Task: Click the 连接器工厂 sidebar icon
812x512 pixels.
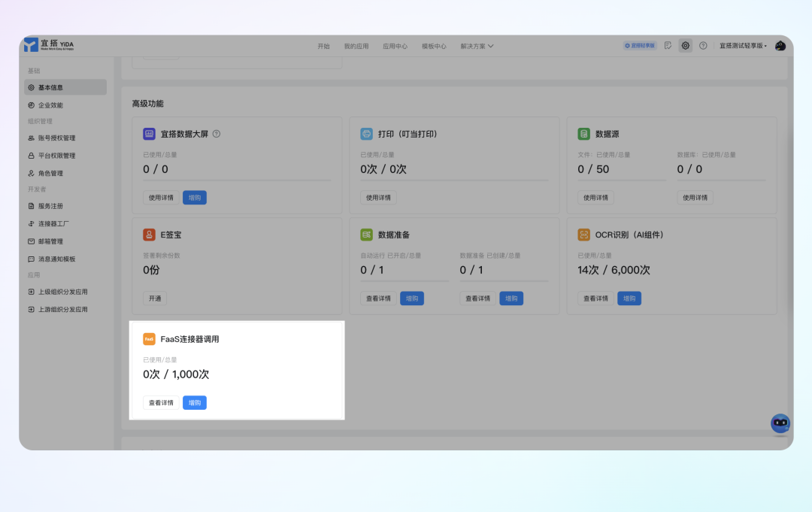Action: point(31,223)
